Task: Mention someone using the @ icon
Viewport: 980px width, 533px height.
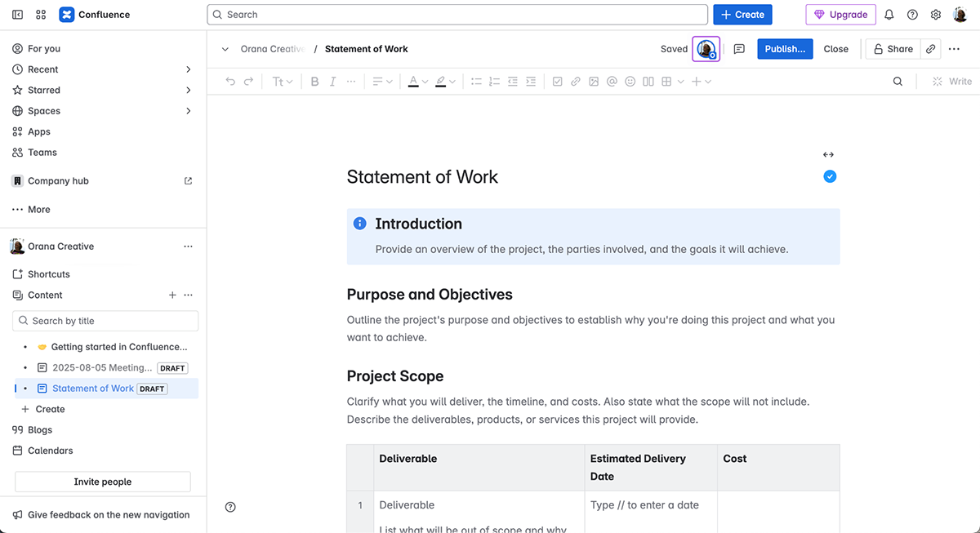Action: tap(612, 81)
